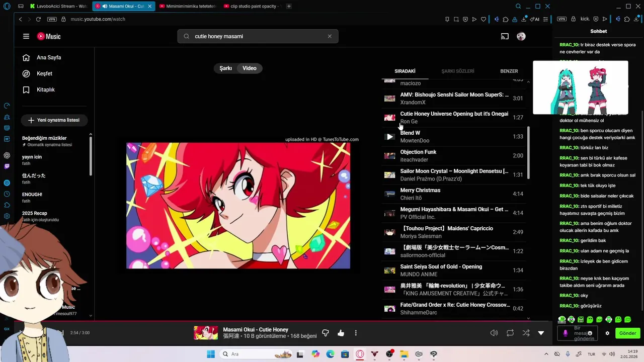Open the BENZER tab
Image resolution: width=644 pixels, height=362 pixels.
click(509, 71)
